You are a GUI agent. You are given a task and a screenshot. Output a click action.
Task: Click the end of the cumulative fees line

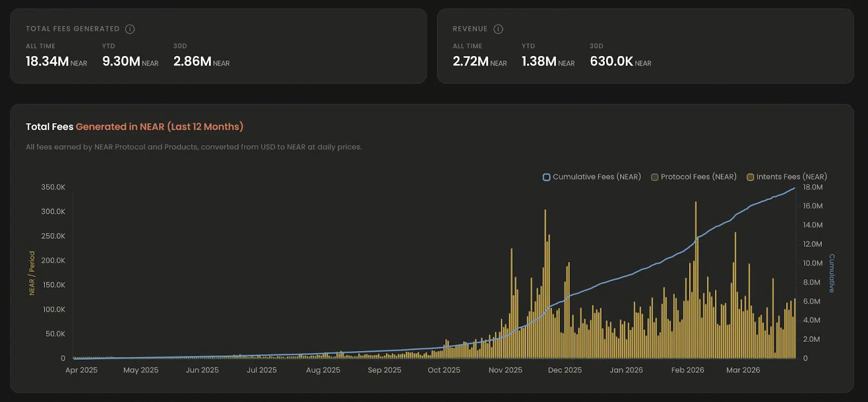[x=794, y=188]
